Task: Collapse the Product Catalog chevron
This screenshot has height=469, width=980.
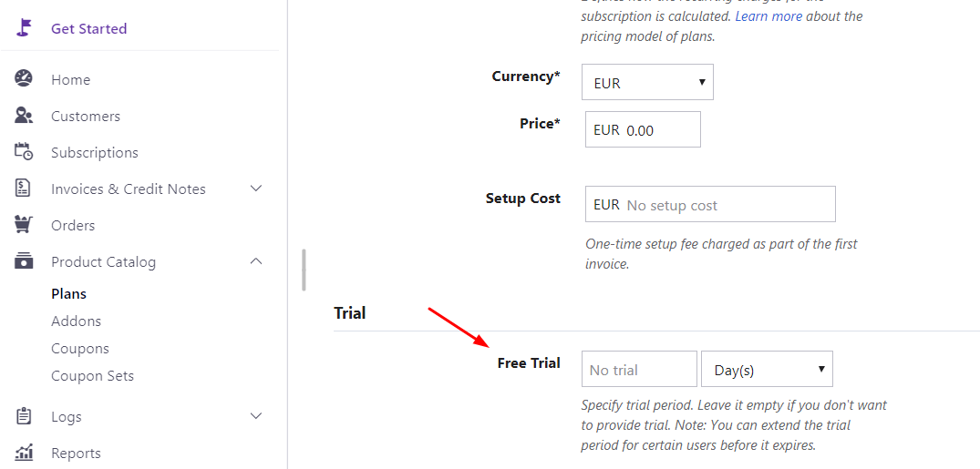Action: tap(256, 261)
